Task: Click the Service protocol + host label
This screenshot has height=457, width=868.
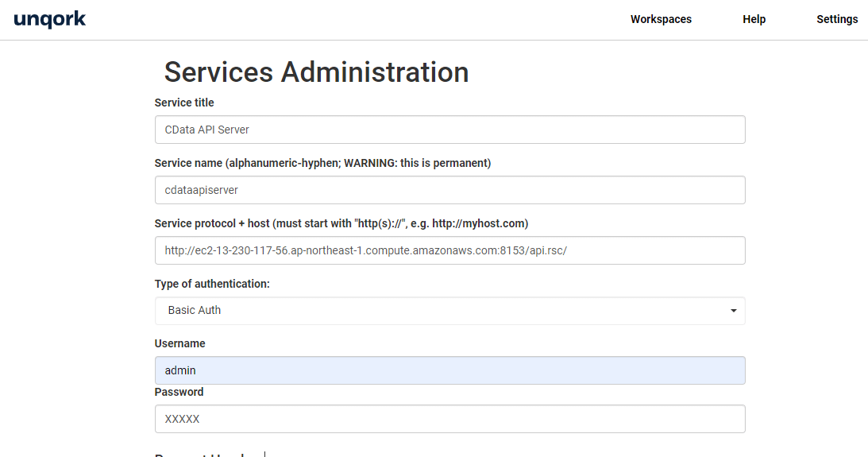Action: 341,223
